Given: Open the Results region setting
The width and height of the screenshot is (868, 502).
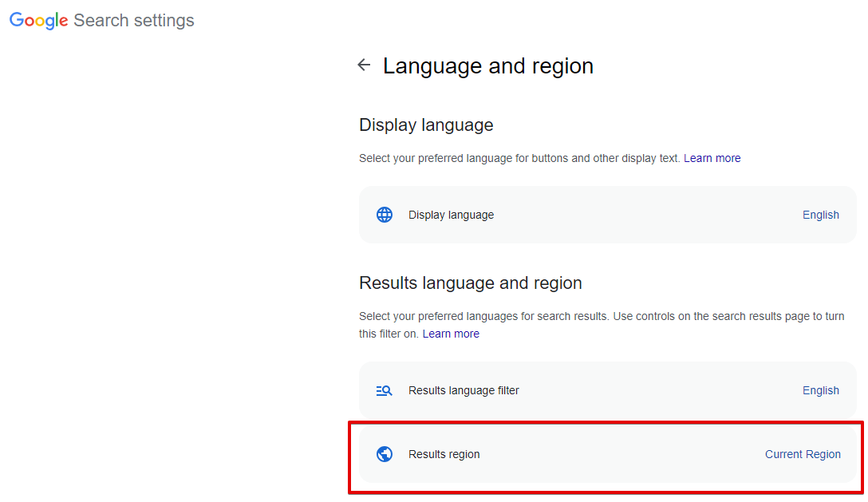Looking at the screenshot, I should [608, 453].
